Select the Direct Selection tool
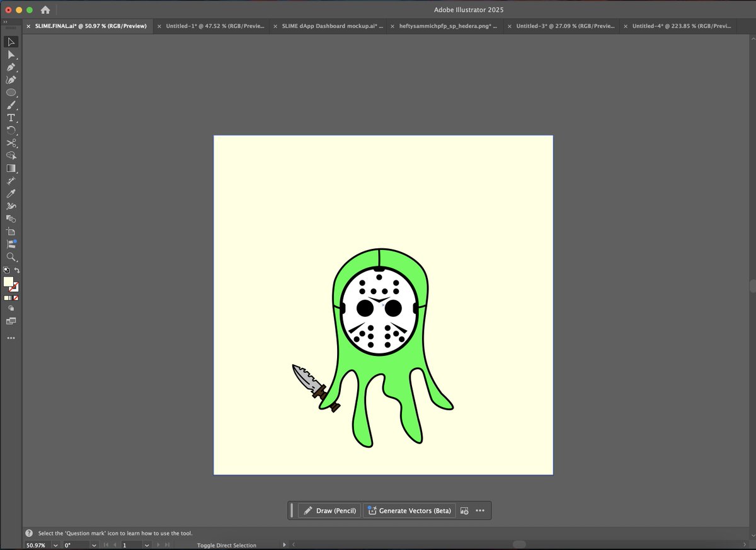Image resolution: width=756 pixels, height=550 pixels. (11, 55)
